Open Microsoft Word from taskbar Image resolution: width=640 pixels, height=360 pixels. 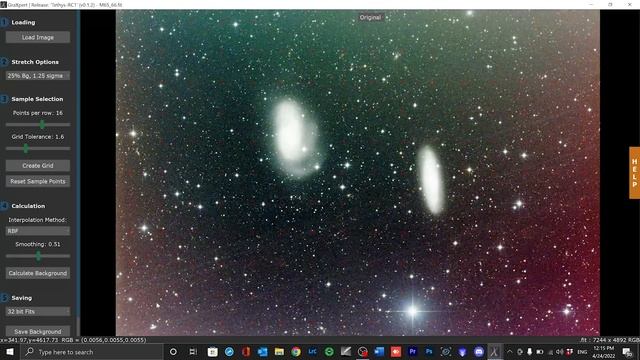(379, 352)
